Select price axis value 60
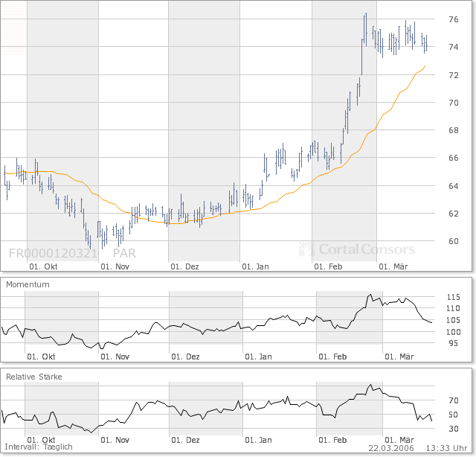Screen dimensions: 476x457 point(454,241)
